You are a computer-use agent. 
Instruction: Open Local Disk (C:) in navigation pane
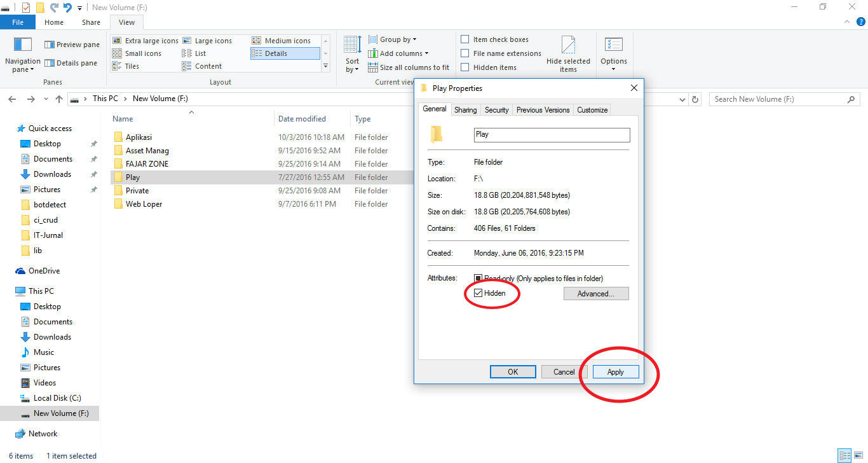coord(57,398)
